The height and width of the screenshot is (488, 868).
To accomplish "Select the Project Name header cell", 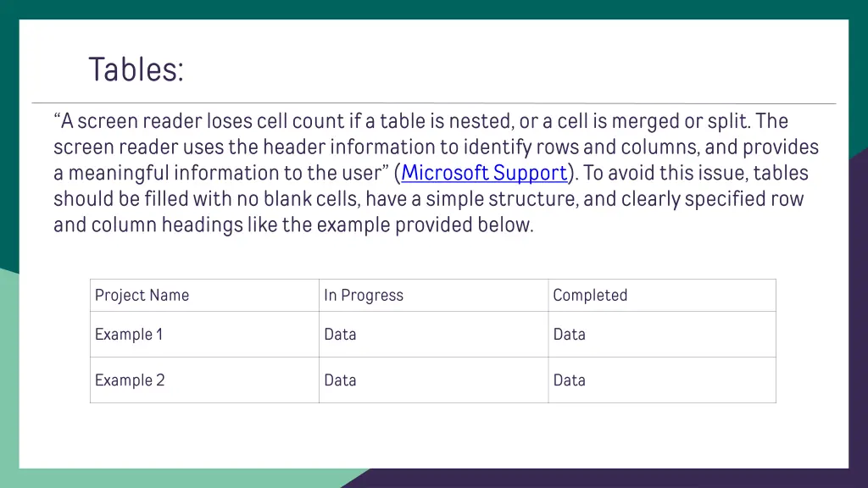I will coord(205,296).
